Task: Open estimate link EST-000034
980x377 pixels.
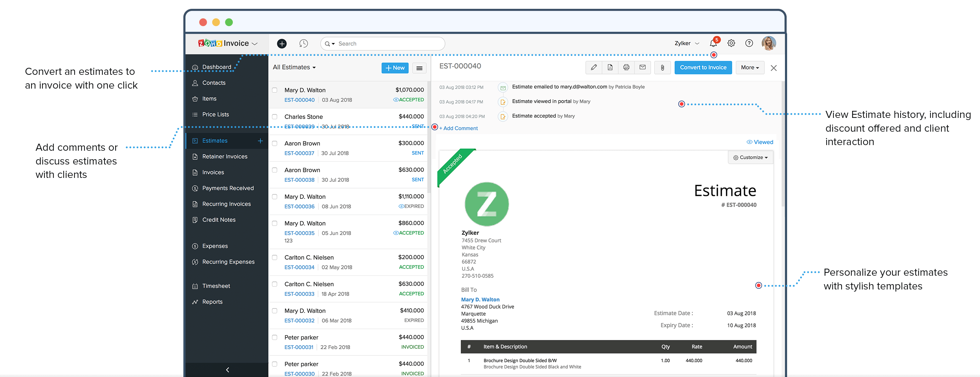Action: (x=299, y=267)
